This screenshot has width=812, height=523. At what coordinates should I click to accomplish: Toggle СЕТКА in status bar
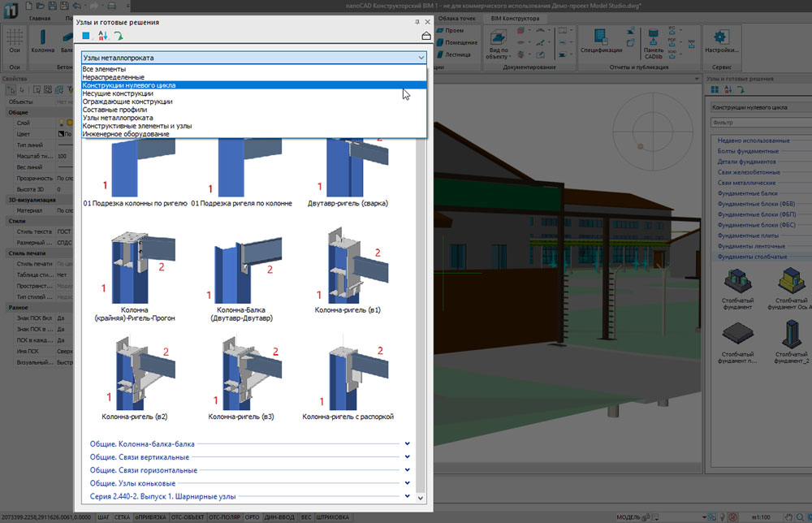(x=123, y=517)
